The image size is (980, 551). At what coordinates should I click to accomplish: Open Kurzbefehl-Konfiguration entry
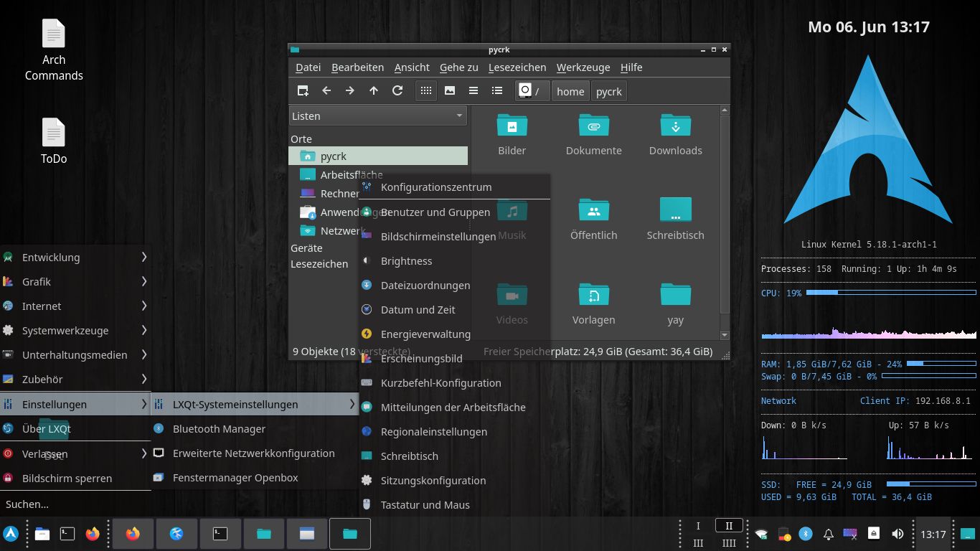click(x=454, y=382)
